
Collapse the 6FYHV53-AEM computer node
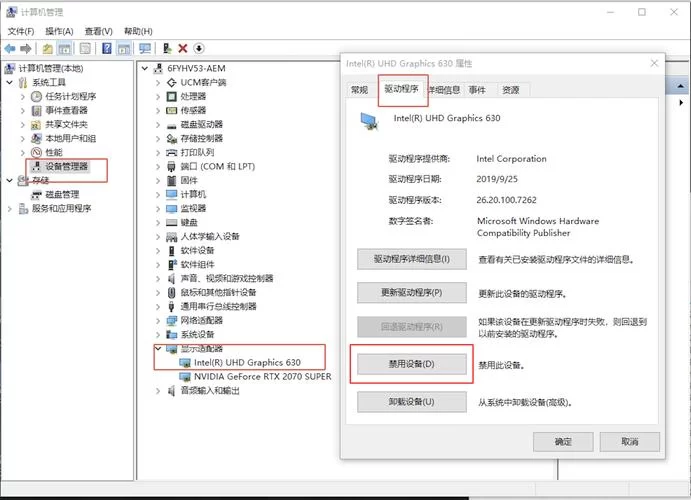[145, 68]
